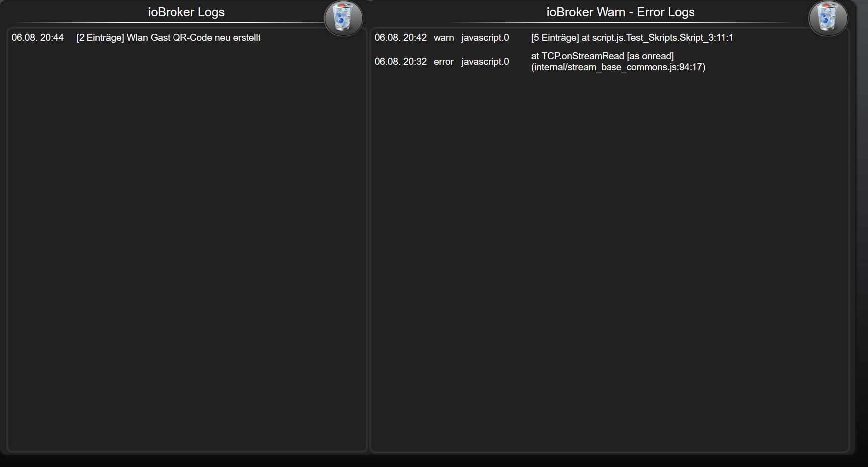Screen dimensions: 868x467
Task: Select the "error" severity label
Action: tap(444, 62)
